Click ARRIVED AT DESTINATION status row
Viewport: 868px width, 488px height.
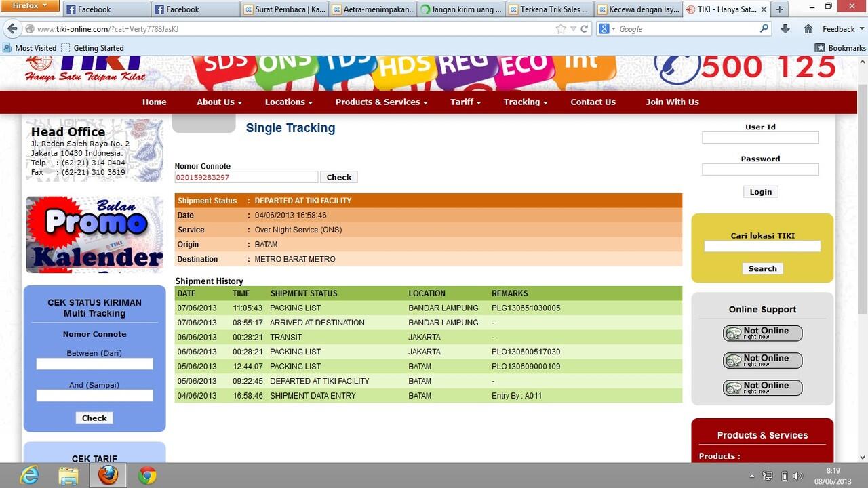(429, 323)
